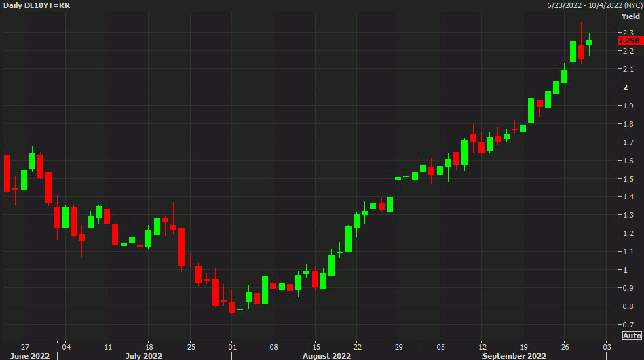The width and height of the screenshot is (644, 360).
Task: Click the 25 date tick in July
Action: tap(191, 347)
